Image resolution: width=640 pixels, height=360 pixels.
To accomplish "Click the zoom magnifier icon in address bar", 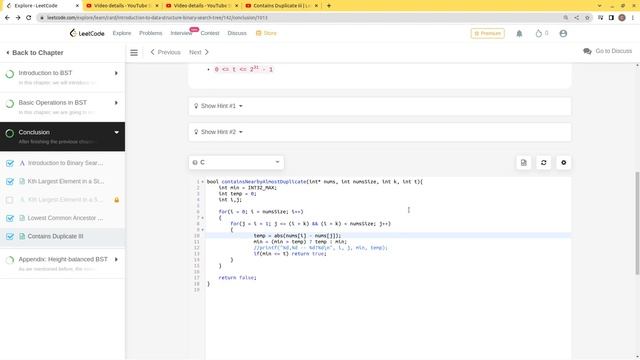I will coord(566,18).
